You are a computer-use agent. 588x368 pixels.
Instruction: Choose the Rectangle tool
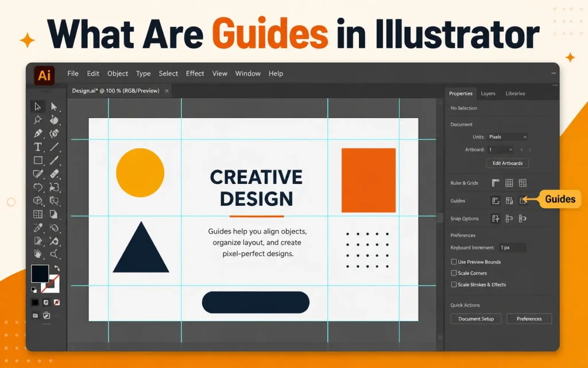[37, 160]
